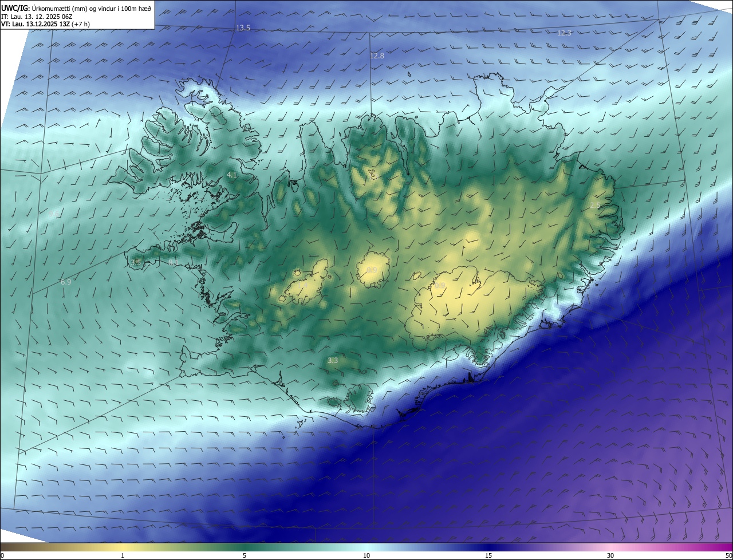Click the 0 tick label on the color scale
The height and width of the screenshot is (560, 733).
click(x=2, y=556)
